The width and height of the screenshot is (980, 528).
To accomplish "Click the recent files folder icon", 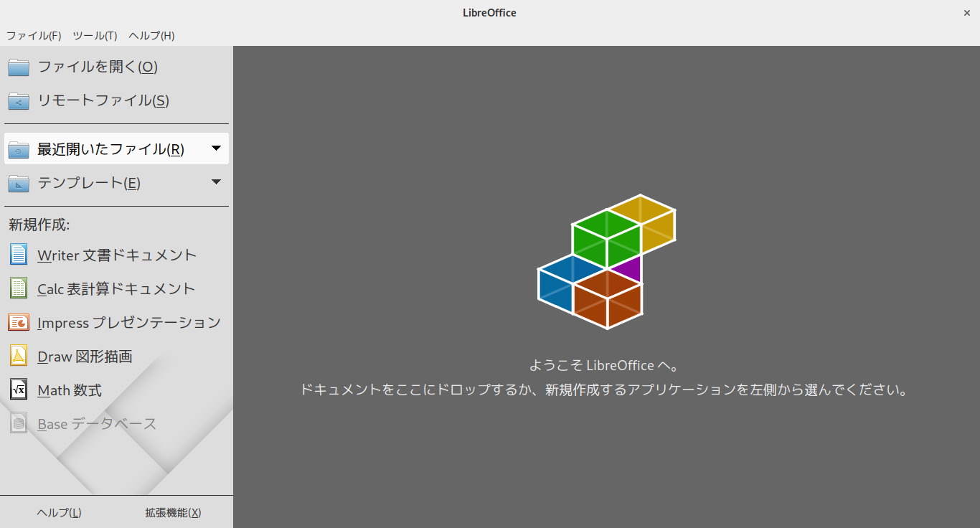I will tap(19, 149).
